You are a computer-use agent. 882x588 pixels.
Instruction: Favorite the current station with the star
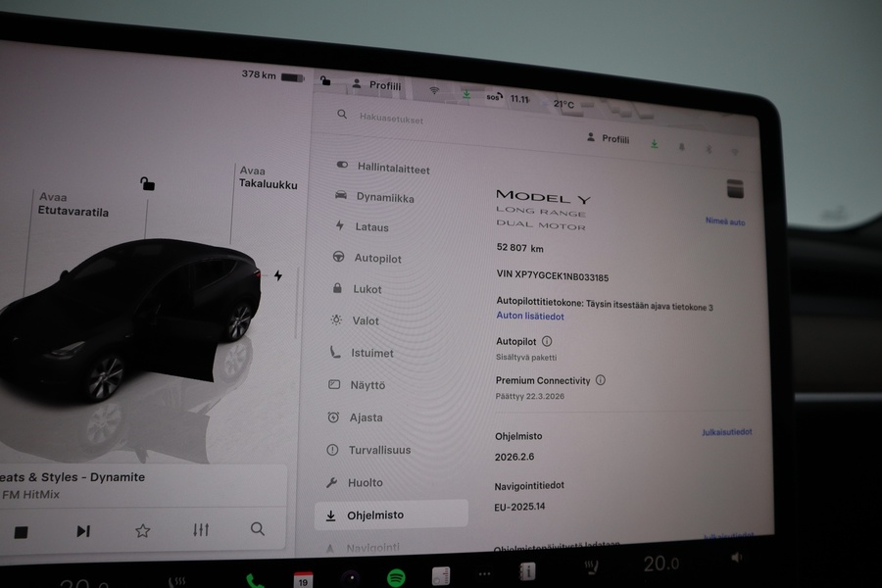(x=142, y=531)
